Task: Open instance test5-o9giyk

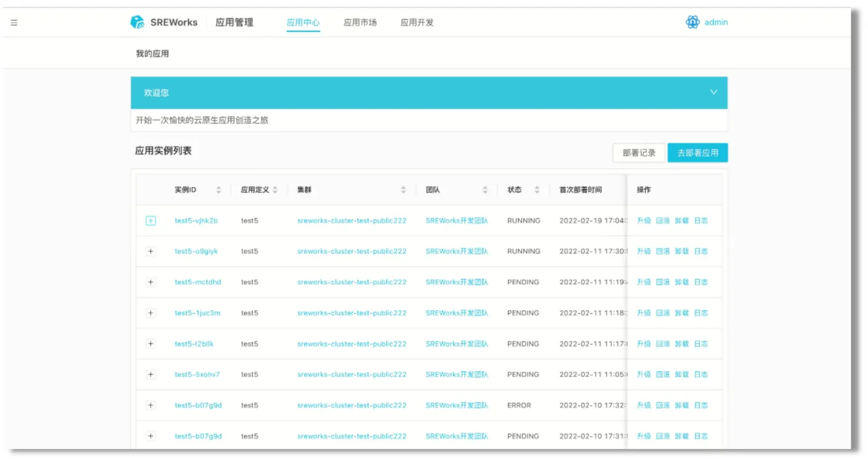Action: pyautogui.click(x=196, y=251)
